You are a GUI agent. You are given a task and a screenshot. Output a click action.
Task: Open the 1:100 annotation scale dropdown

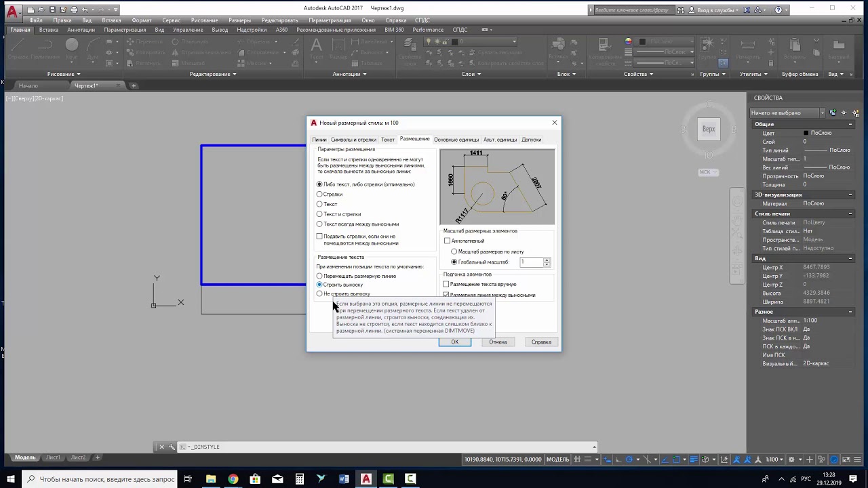[x=774, y=460]
